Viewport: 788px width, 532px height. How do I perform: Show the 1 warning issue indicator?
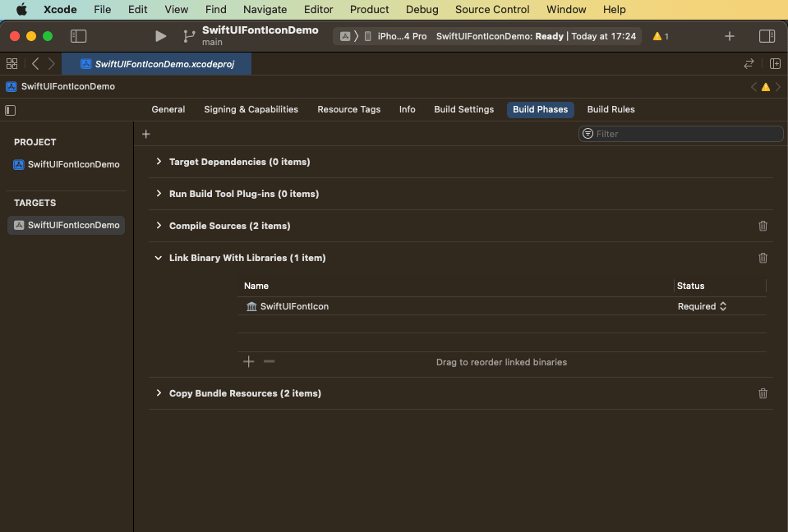pos(661,36)
